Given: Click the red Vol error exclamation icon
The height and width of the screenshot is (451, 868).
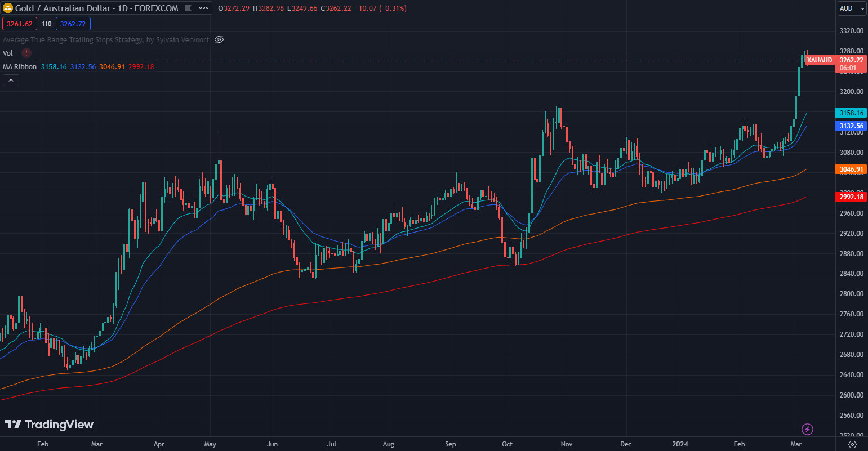Looking at the screenshot, I should point(26,53).
